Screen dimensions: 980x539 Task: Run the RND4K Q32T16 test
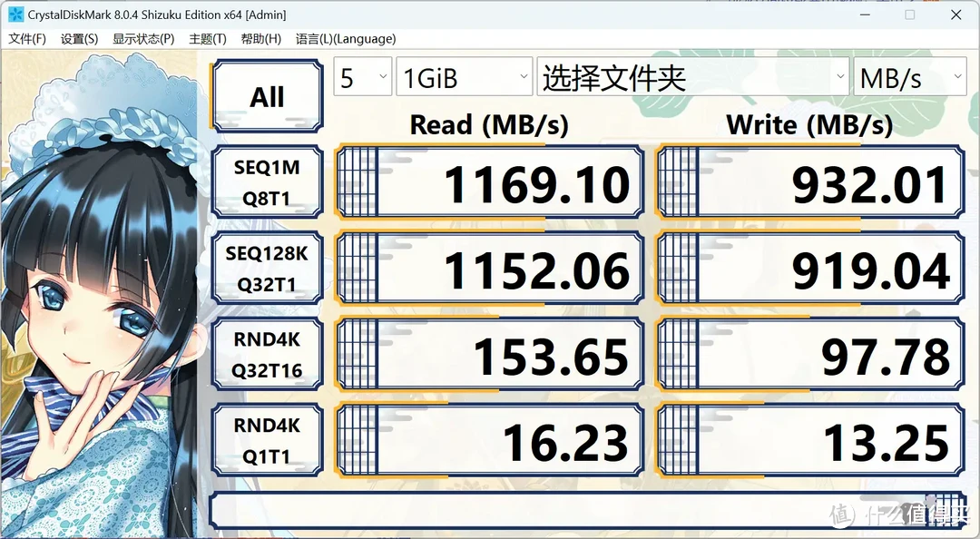(x=266, y=353)
